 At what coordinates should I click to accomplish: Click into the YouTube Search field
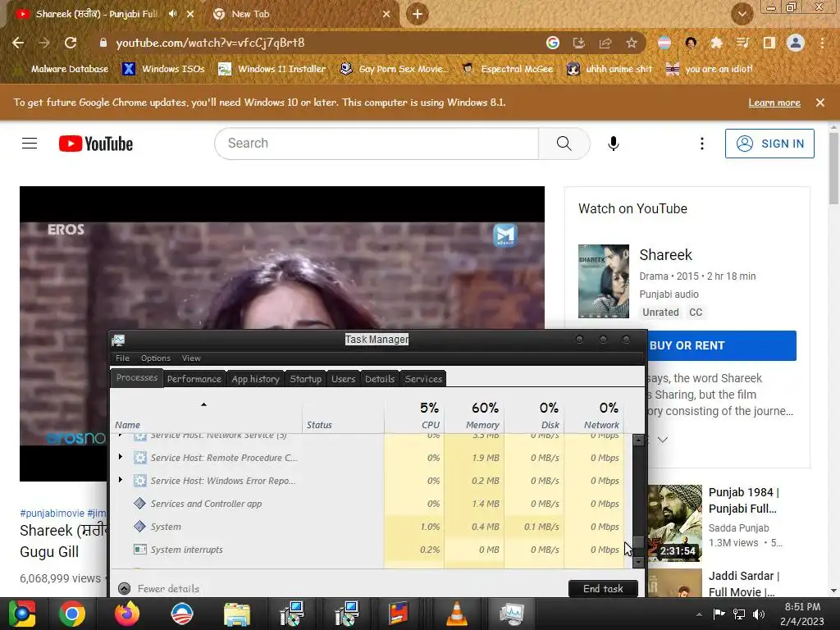point(377,144)
